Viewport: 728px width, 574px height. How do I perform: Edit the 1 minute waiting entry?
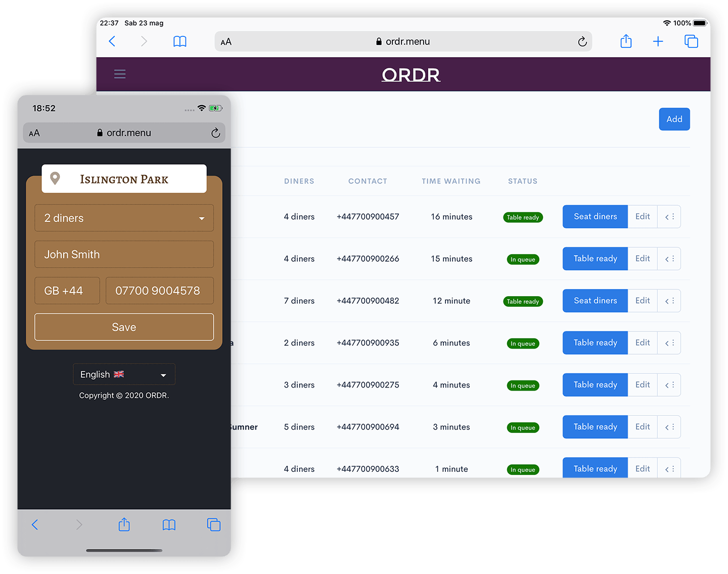pos(643,468)
